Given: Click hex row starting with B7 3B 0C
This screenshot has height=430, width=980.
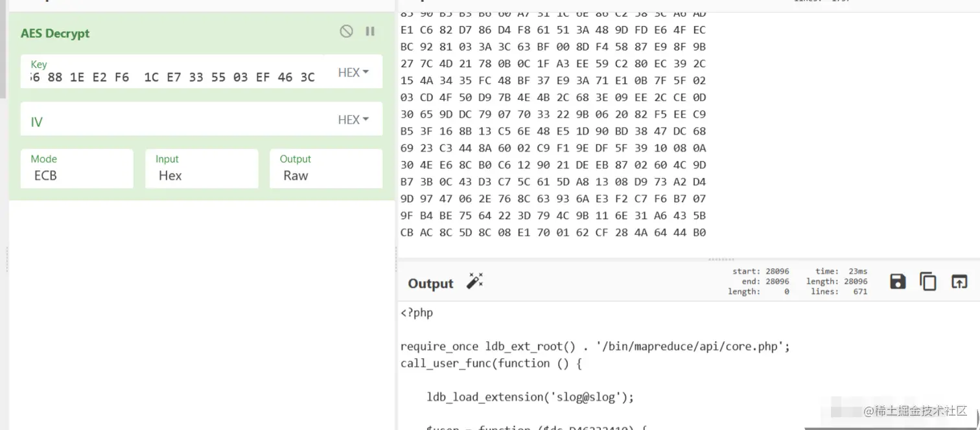Looking at the screenshot, I should [x=553, y=181].
